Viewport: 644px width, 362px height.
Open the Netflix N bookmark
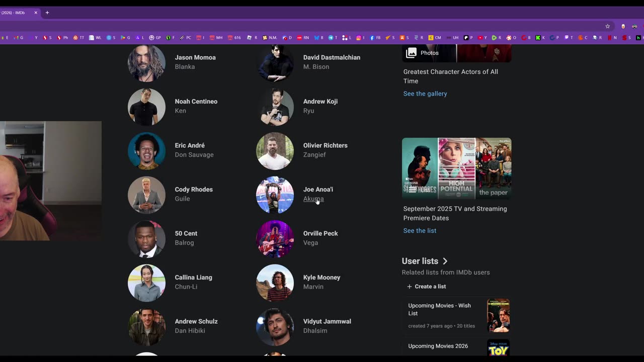coord(612,38)
